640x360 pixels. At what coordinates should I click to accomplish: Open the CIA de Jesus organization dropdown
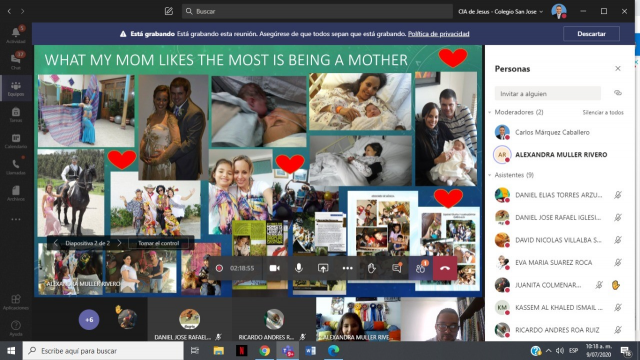coord(501,11)
